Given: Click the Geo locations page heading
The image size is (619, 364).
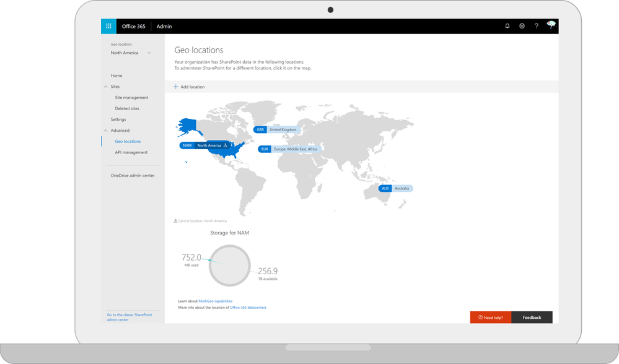Looking at the screenshot, I should [199, 50].
